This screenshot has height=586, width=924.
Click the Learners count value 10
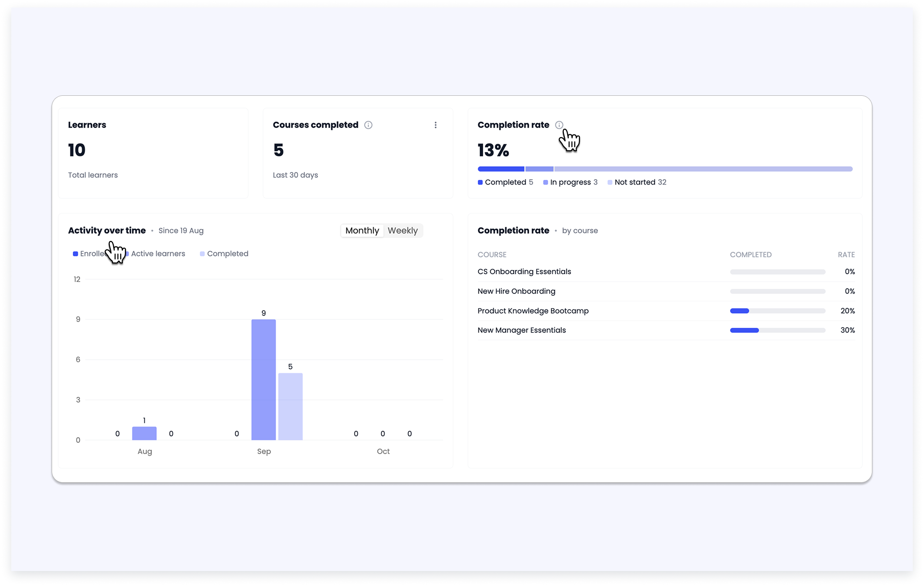77,150
